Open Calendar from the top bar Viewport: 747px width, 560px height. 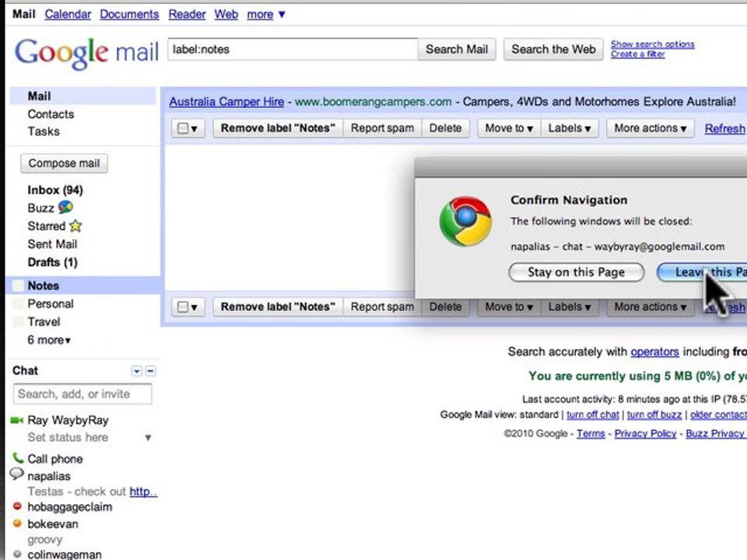point(68,14)
